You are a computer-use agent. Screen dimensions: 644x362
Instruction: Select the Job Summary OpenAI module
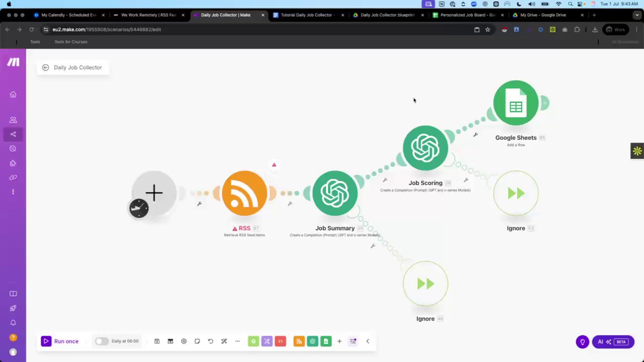pos(335,193)
